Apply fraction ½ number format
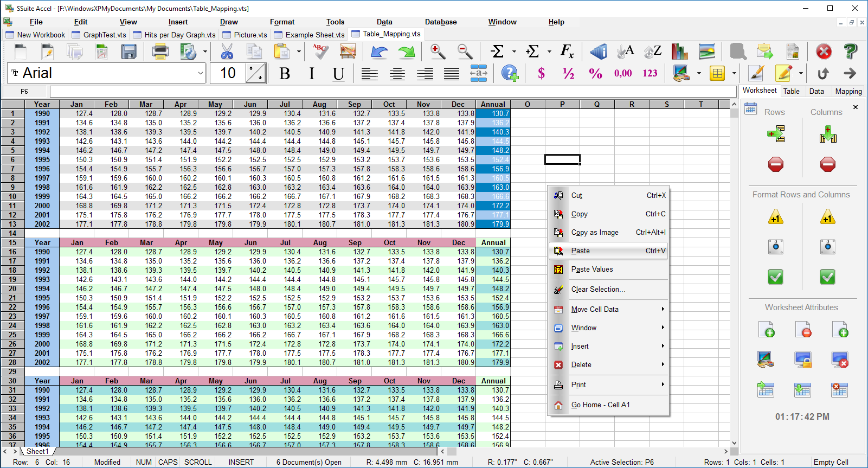Viewport: 868px width, 468px height. coord(568,73)
